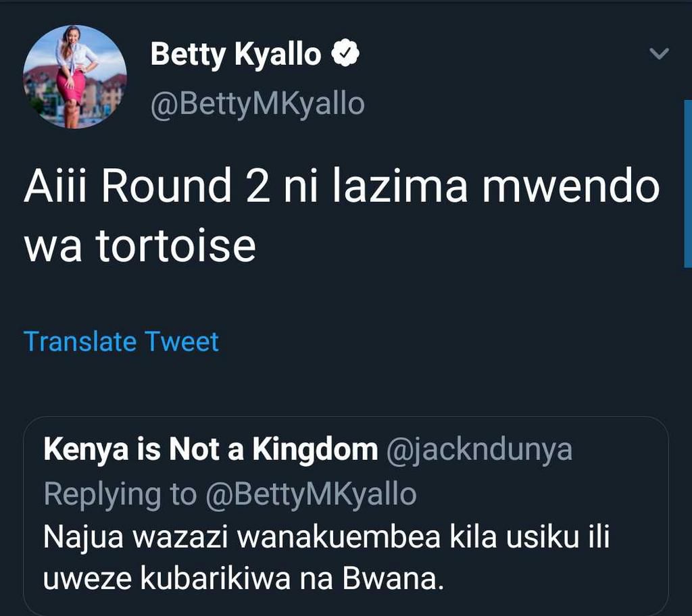The image size is (692, 616).
Task: Click the "Replying to" label
Action: click(x=120, y=494)
